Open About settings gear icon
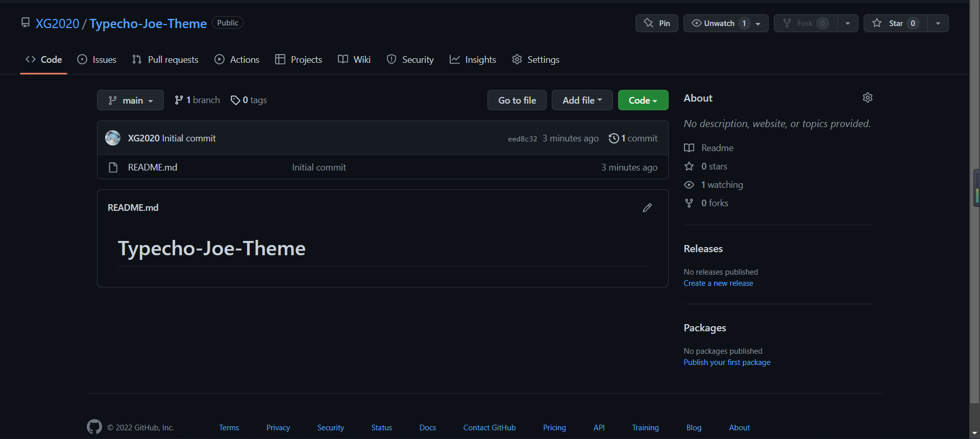The width and height of the screenshot is (980, 439). pos(868,97)
